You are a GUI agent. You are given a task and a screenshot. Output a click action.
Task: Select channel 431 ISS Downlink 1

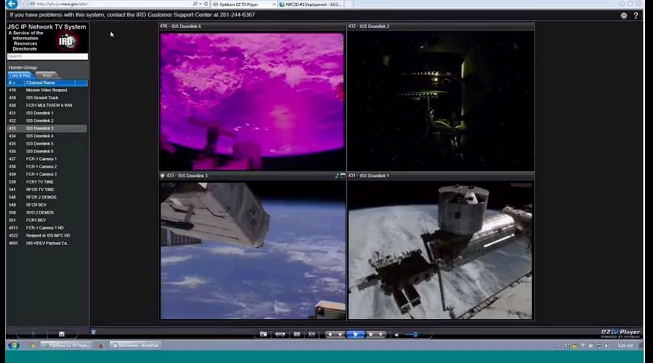coord(47,113)
